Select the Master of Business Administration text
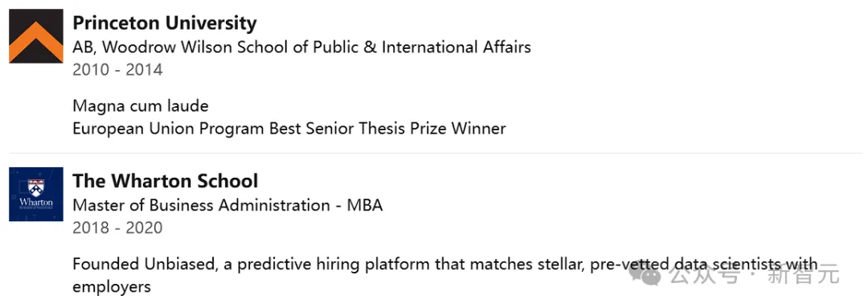This screenshot has height=308, width=868. [x=202, y=205]
